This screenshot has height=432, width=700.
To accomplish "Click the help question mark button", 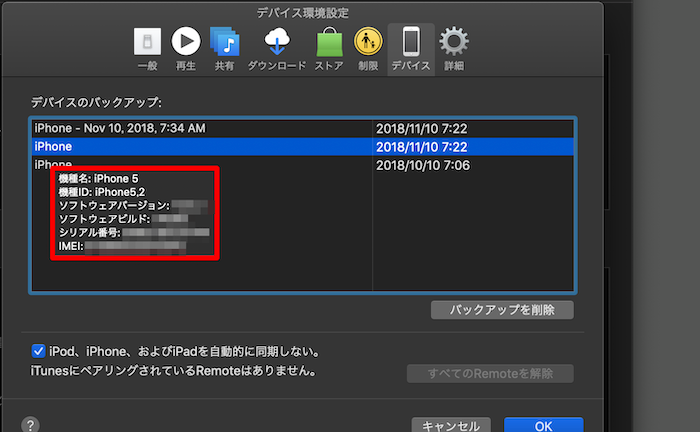I will [30, 424].
